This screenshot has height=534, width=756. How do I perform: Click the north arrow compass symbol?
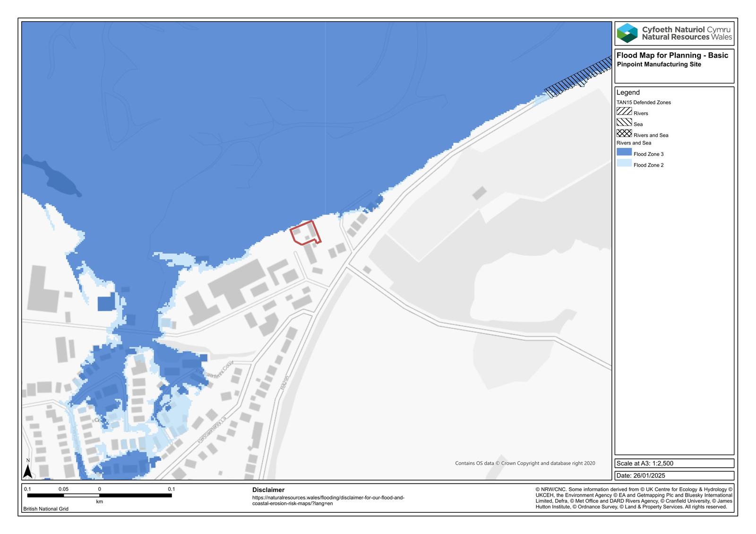[27, 470]
